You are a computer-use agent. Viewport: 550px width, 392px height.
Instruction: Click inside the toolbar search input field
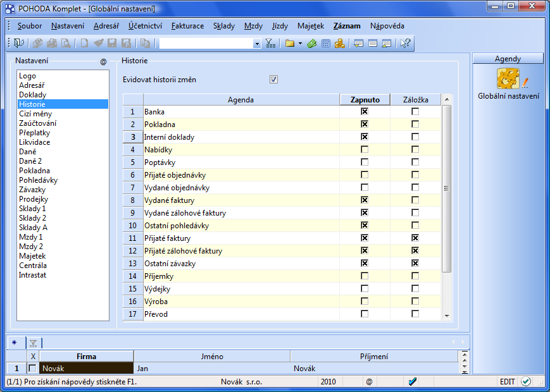click(x=206, y=44)
